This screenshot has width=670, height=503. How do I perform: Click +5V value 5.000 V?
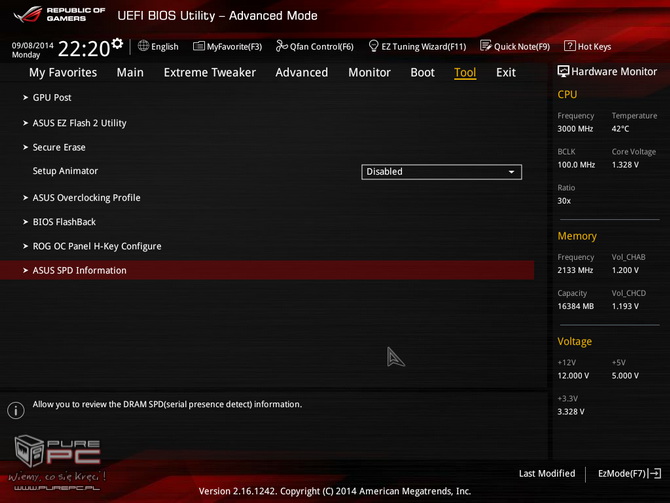[x=625, y=376]
